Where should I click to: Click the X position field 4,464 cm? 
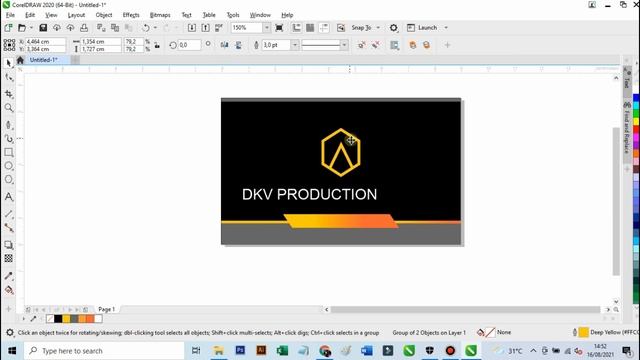45,42
